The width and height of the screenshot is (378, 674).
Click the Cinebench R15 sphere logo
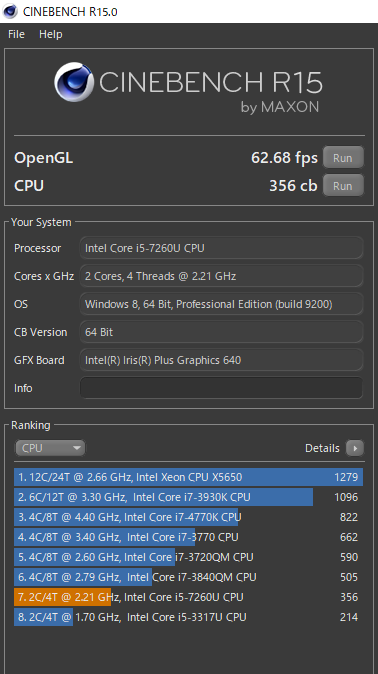(x=74, y=82)
